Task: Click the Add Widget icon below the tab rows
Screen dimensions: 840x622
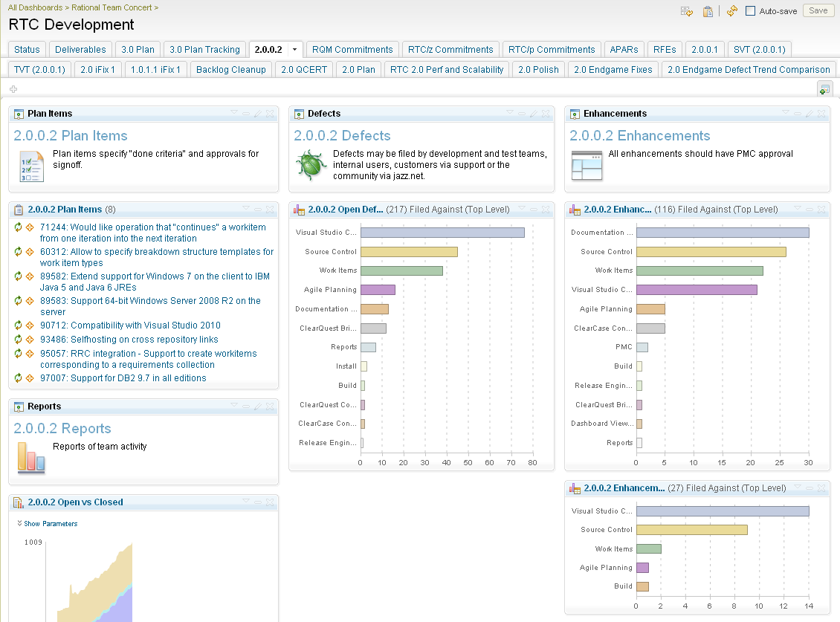Action: [824, 89]
